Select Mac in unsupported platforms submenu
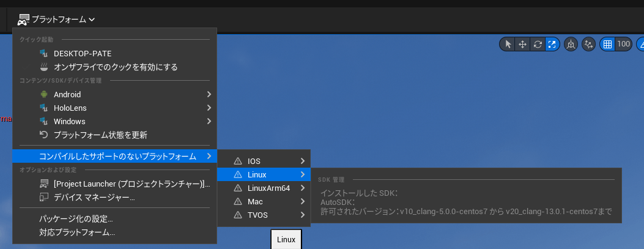644x249 pixels. tap(264, 202)
